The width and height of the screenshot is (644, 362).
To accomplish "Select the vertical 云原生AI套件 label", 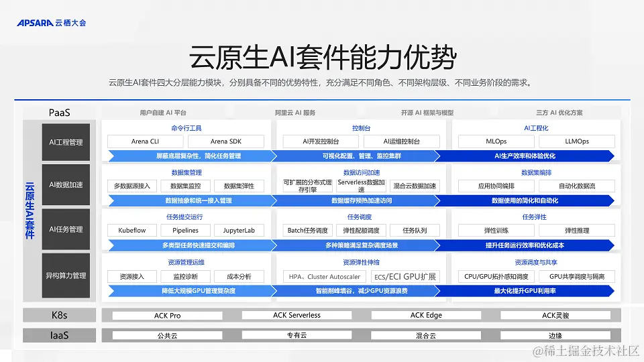I will pyautogui.click(x=30, y=210).
